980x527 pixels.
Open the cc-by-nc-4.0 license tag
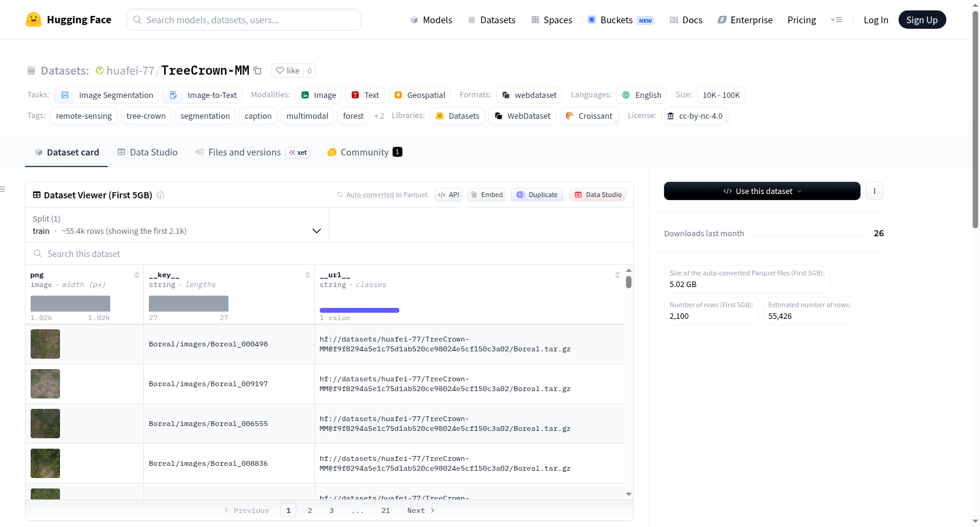[695, 116]
